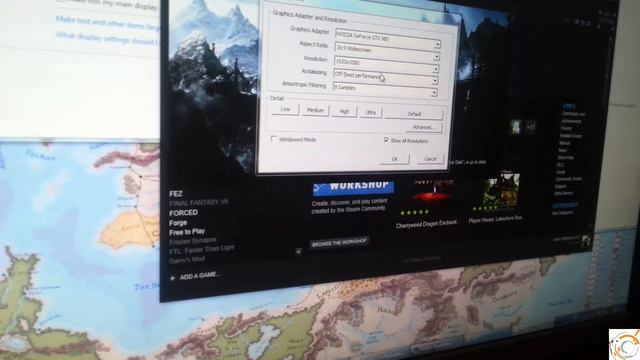Set detail preset to High
The image size is (640, 360).
[344, 111]
